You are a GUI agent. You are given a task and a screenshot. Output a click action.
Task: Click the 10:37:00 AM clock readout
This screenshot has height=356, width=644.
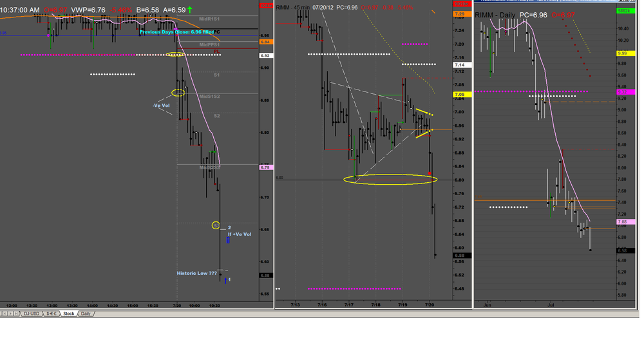[x=20, y=10]
